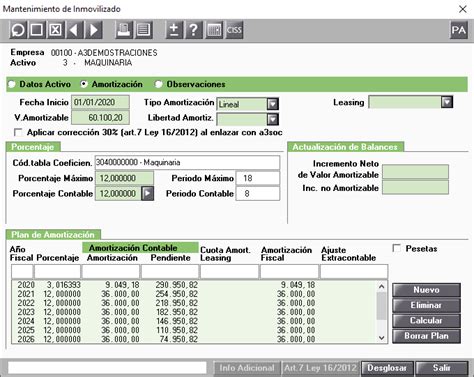Click the Porcentaje Contable field
This screenshot has height=377, width=474.
click(118, 193)
